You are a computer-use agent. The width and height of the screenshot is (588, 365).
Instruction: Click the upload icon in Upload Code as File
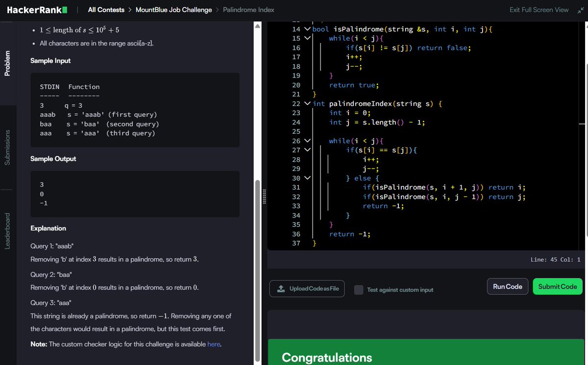(x=281, y=289)
